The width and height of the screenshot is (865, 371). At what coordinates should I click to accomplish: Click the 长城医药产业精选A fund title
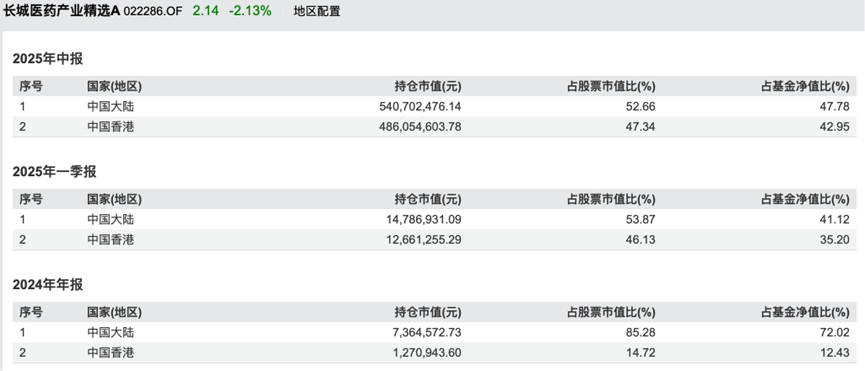point(61,10)
